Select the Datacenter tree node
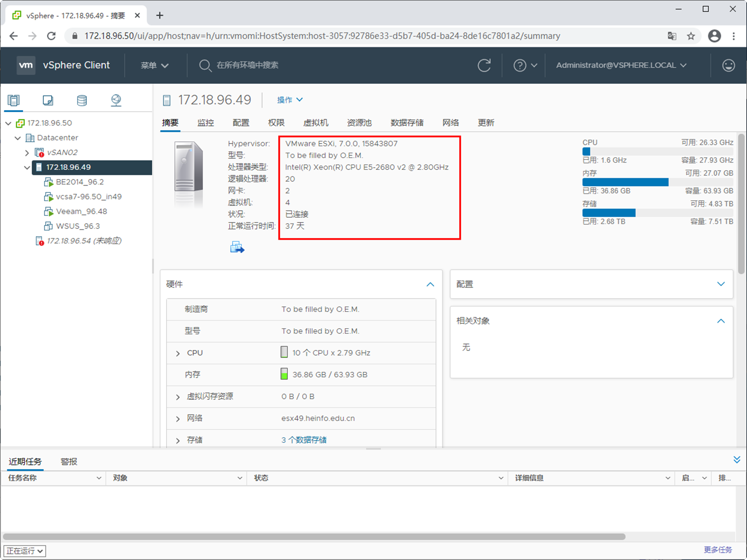747x560 pixels. point(57,137)
